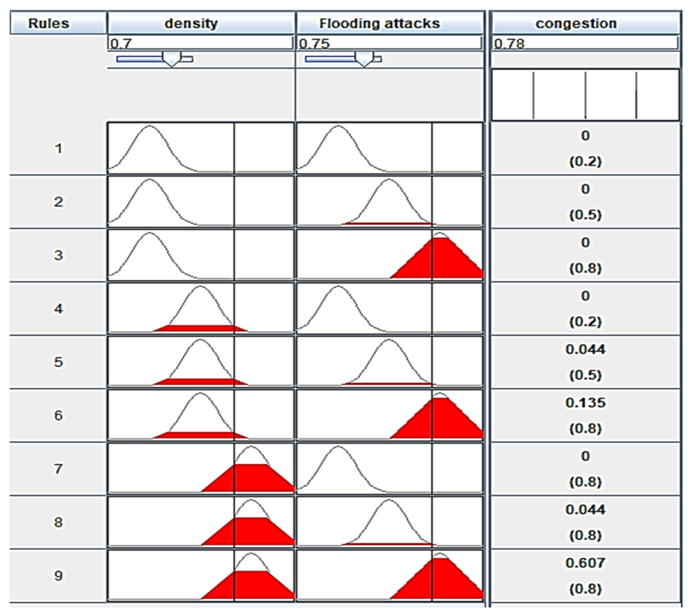
Task: Select rule number 1 row label
Action: [58, 148]
